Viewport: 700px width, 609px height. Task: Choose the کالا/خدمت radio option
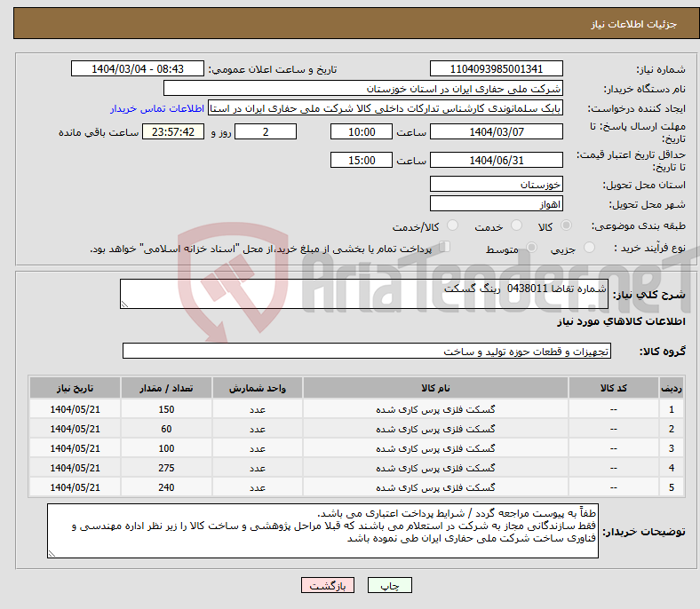click(452, 227)
